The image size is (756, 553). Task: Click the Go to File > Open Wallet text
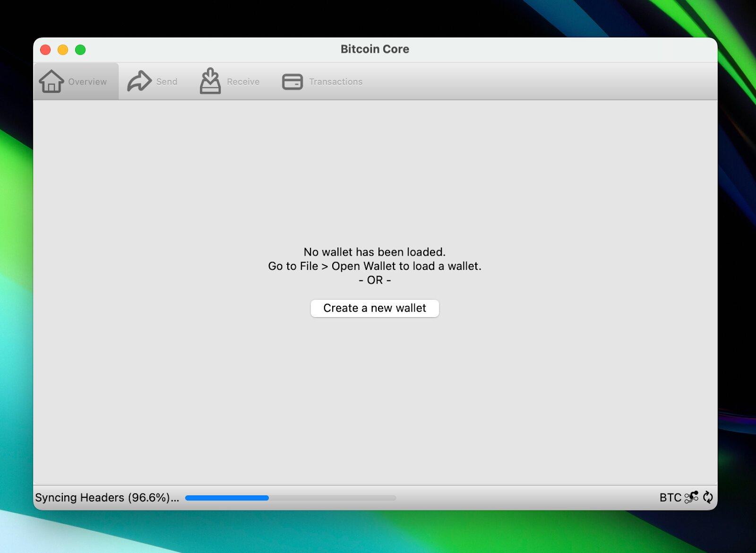(374, 266)
